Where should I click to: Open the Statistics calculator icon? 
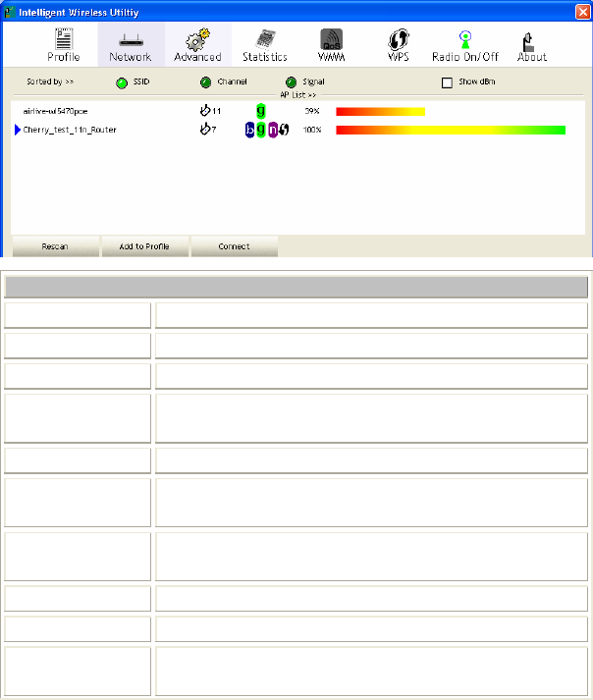point(265,39)
